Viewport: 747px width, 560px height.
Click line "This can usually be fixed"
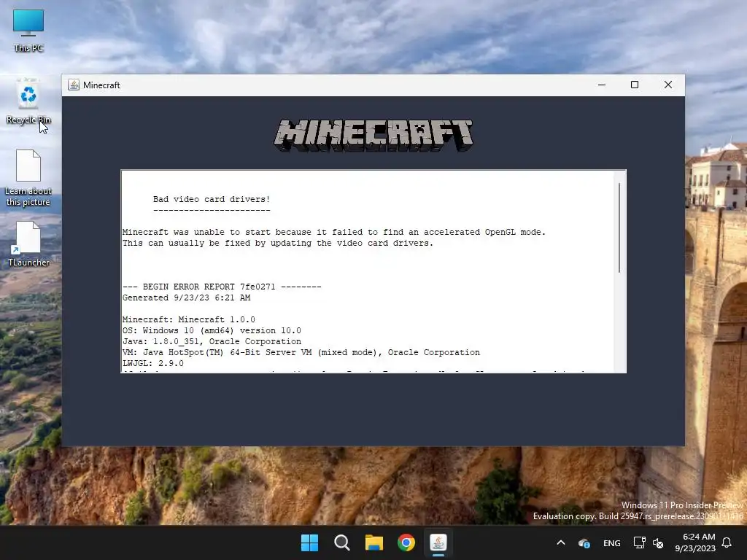(x=278, y=243)
